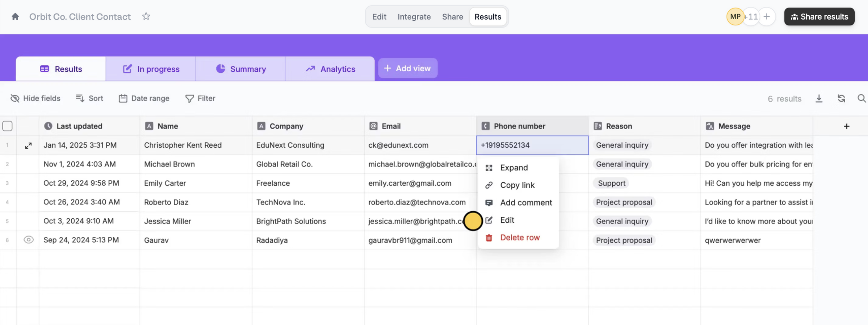The width and height of the screenshot is (868, 325).
Task: Open the Analytics view tab
Action: coord(330,69)
